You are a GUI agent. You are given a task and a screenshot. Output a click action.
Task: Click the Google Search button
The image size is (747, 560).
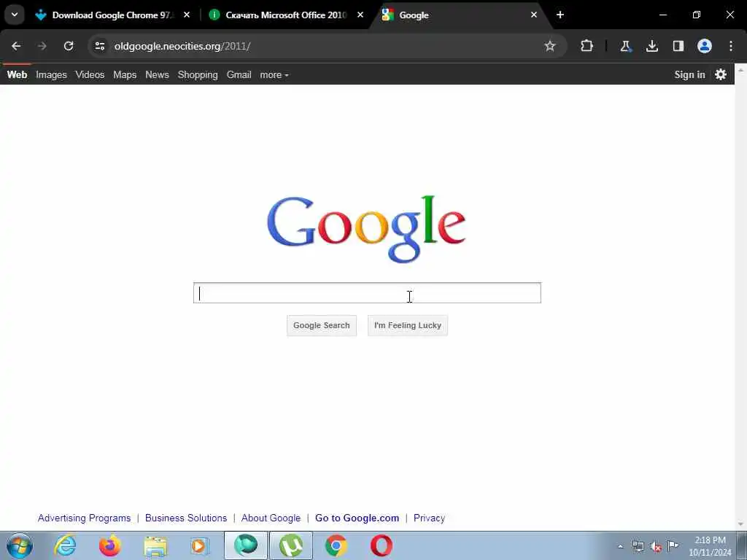point(322,326)
